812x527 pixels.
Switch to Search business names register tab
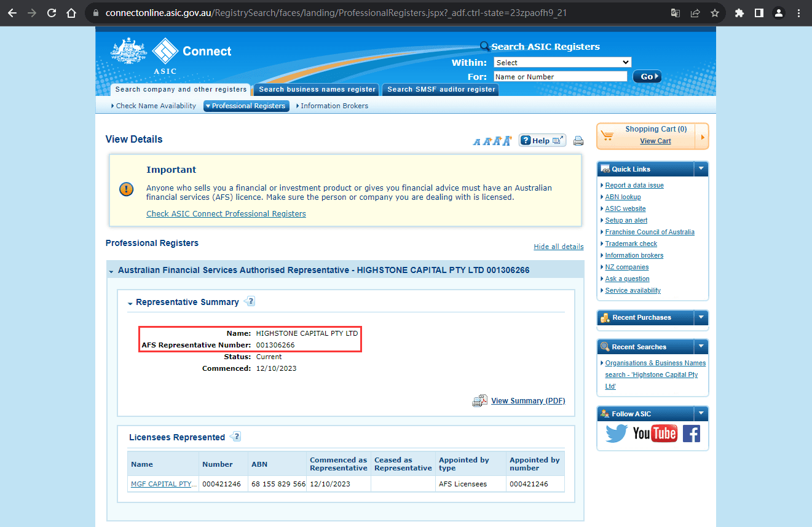(x=317, y=90)
